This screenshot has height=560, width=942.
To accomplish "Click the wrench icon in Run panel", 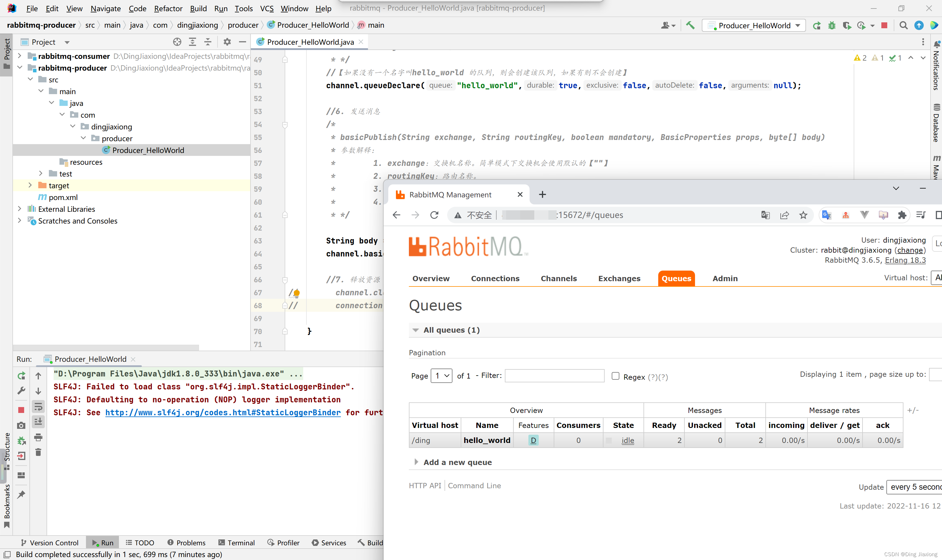I will click(21, 391).
